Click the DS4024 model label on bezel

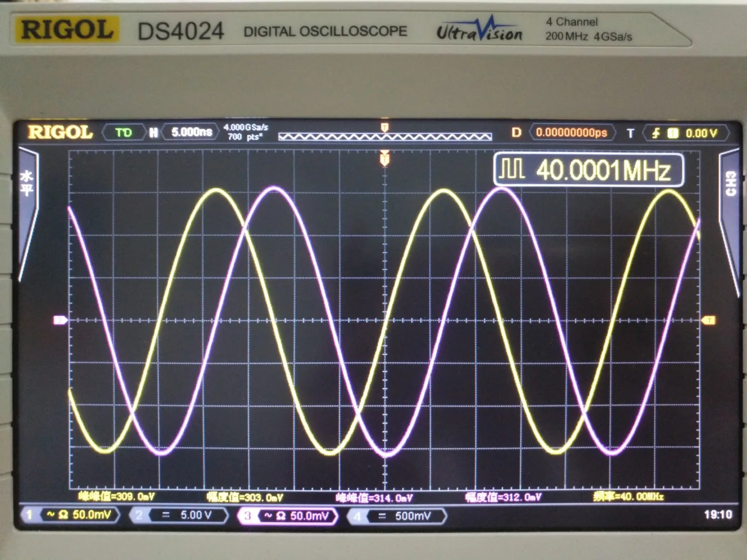click(x=180, y=31)
